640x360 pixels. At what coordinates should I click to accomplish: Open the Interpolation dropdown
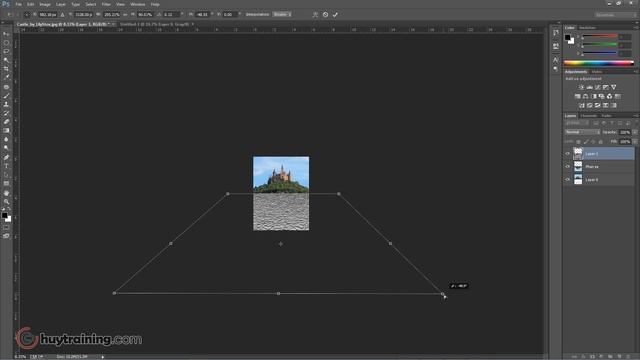[282, 15]
